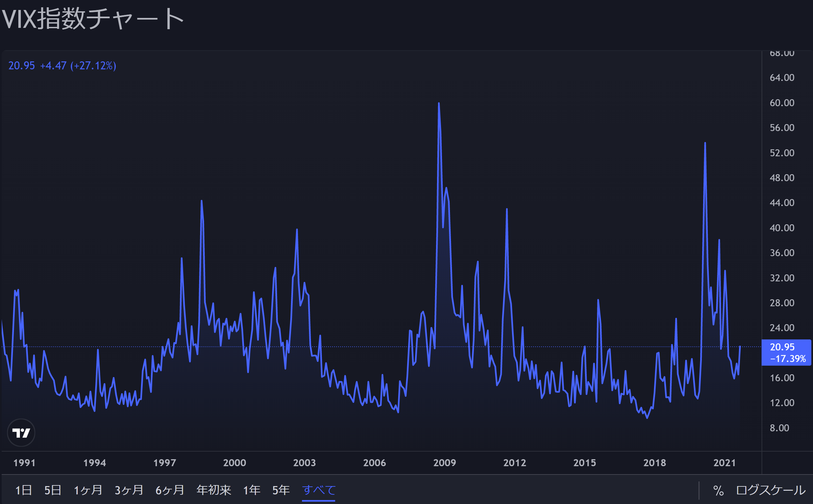Click the TradingView logo icon
813x504 pixels.
coord(21,433)
